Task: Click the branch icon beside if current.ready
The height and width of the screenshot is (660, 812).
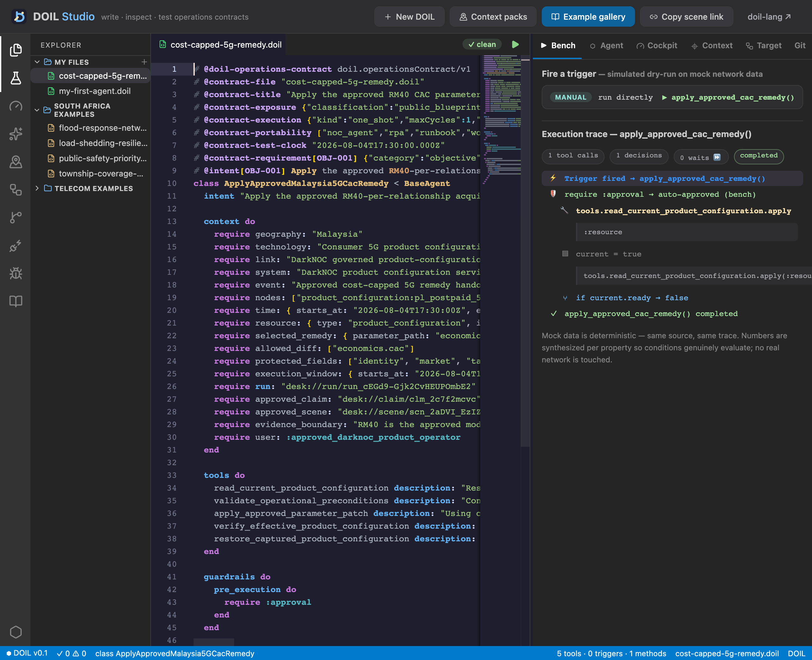Action: tap(565, 298)
